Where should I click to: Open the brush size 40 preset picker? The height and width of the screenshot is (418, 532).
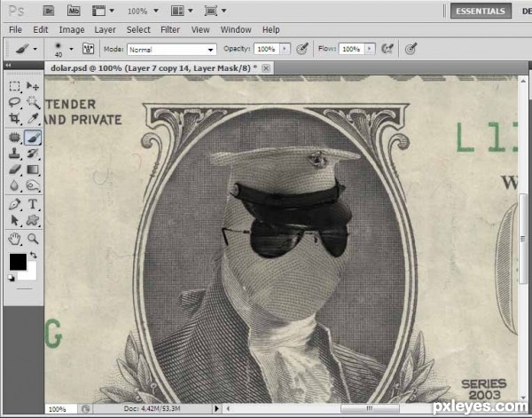point(63,50)
